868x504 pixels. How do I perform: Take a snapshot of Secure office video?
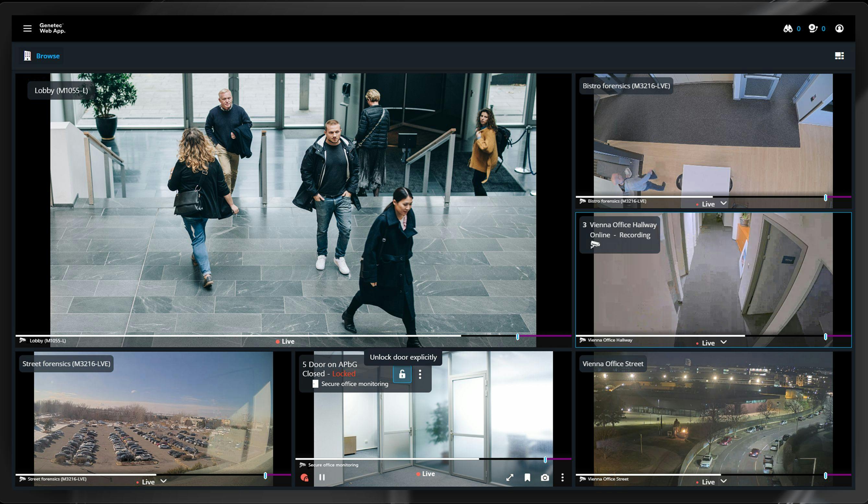(x=545, y=477)
